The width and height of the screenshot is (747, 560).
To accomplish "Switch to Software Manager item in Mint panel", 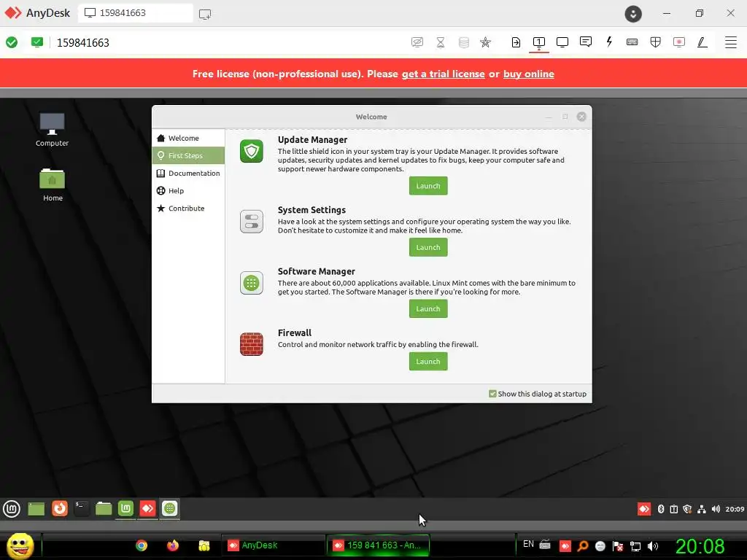I will 169,508.
